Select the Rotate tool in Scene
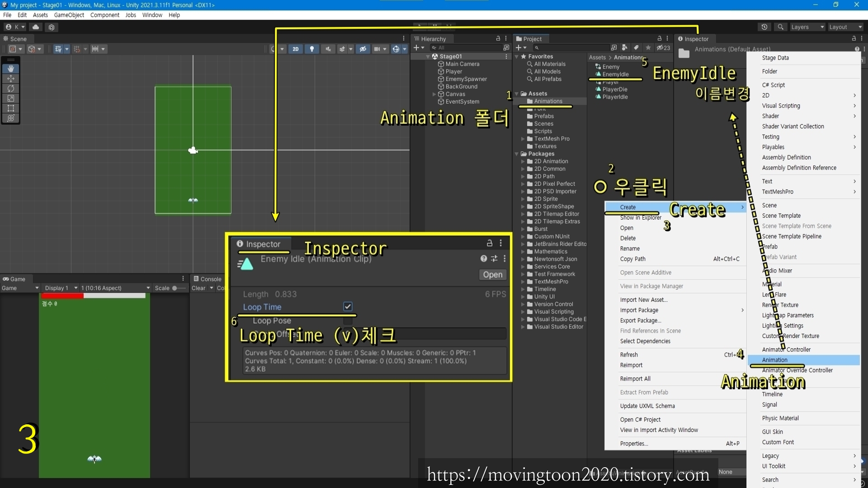Image resolution: width=868 pixels, height=488 pixels. (11, 89)
